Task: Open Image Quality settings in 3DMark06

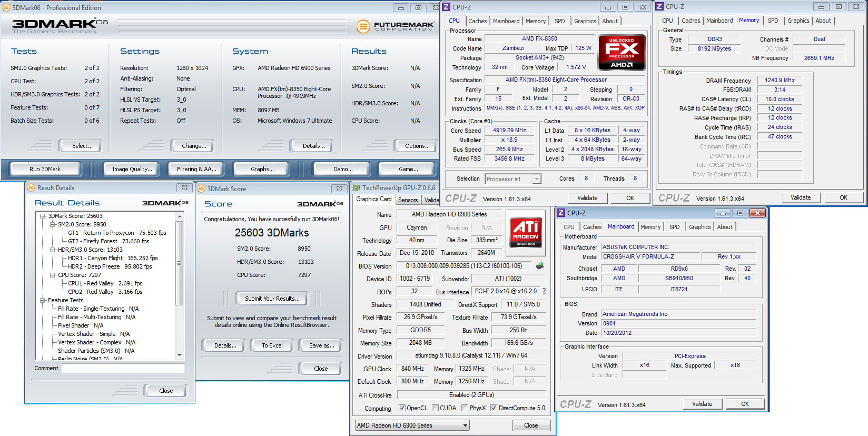Action: (x=132, y=169)
